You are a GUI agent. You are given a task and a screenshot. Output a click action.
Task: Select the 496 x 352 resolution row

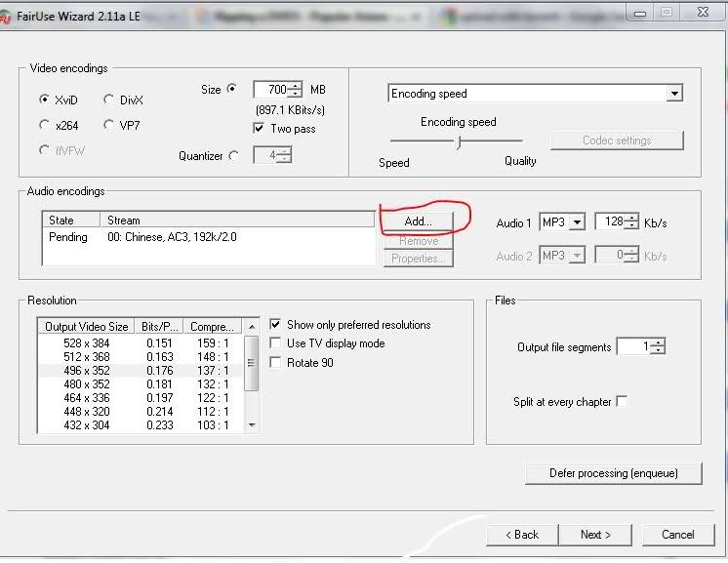pyautogui.click(x=141, y=371)
